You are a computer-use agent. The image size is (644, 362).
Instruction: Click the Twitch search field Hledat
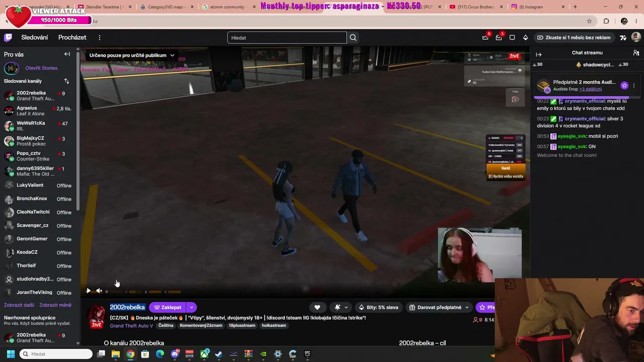[287, 38]
